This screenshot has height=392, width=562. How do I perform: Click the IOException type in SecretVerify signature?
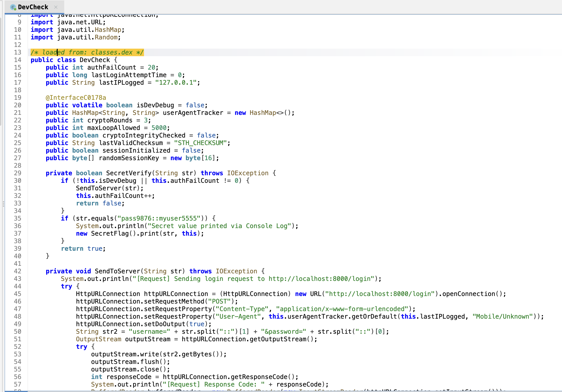click(247, 173)
